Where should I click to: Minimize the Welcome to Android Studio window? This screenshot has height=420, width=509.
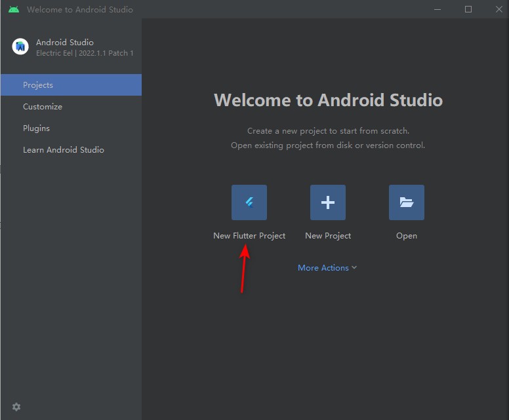[438, 9]
